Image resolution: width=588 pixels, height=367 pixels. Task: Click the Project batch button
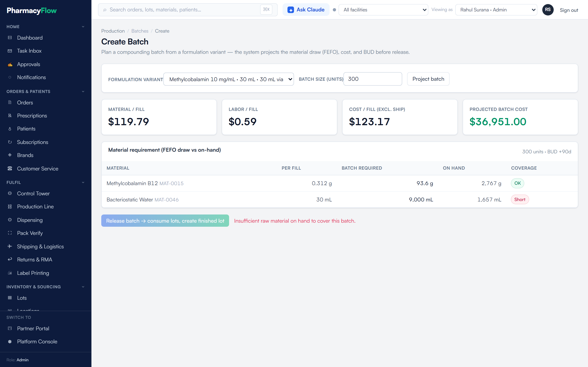(x=428, y=79)
